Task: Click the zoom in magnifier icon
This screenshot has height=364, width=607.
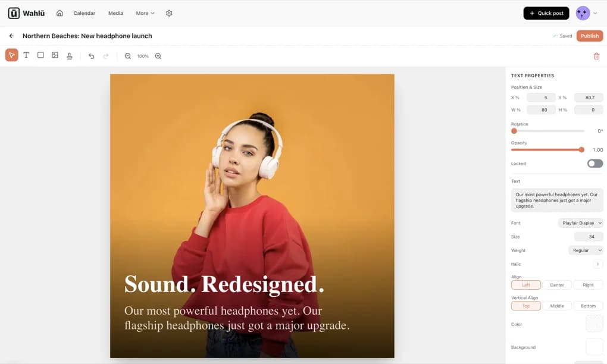Action: coord(158,56)
